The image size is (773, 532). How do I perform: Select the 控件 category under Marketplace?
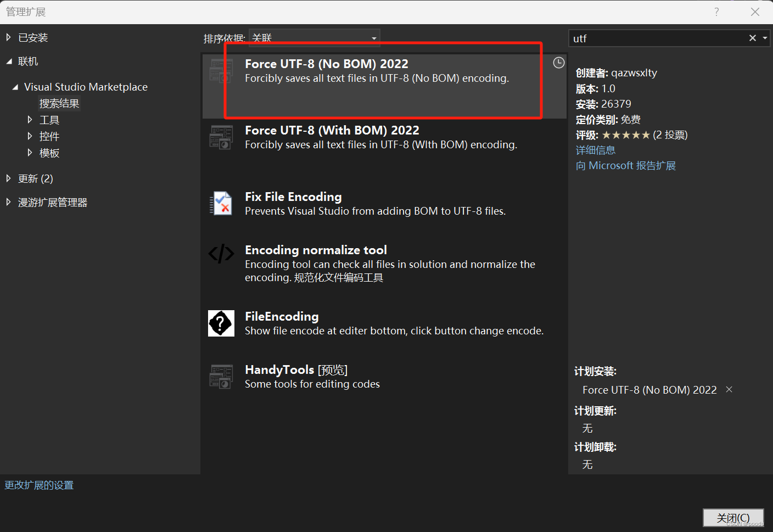coord(49,136)
